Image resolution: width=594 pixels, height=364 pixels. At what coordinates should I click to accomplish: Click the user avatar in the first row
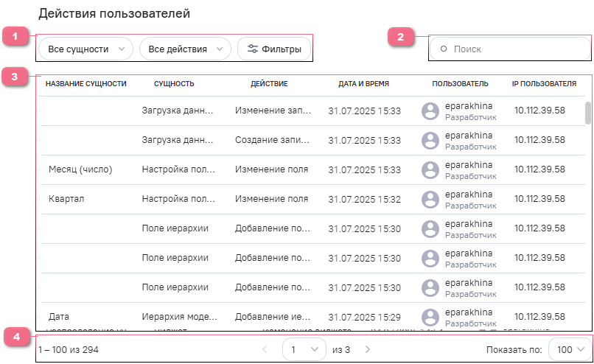pyautogui.click(x=430, y=111)
